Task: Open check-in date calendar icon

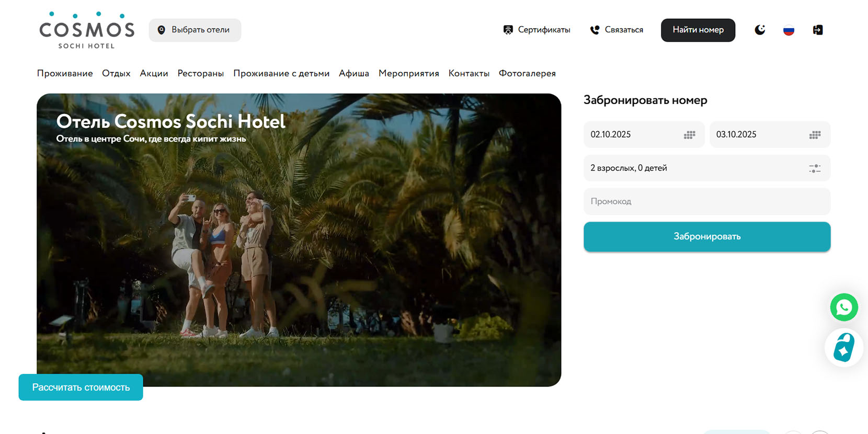Action: (x=689, y=135)
